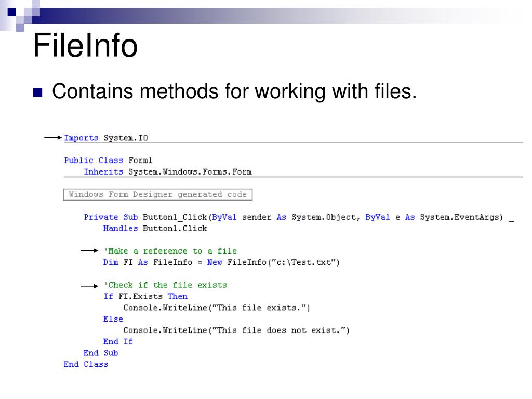Click the 'End Sub' line
Viewport: 532px width, 399px height.
click(101, 353)
